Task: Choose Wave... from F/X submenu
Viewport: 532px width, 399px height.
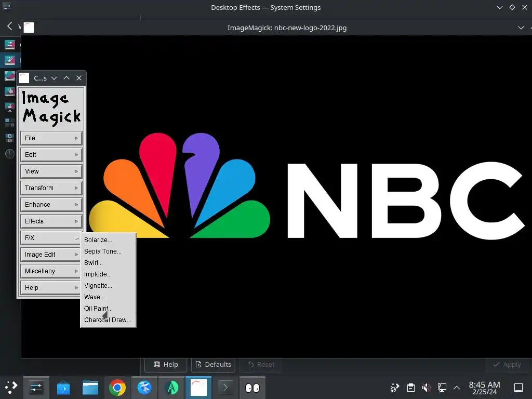Action: (x=108, y=297)
